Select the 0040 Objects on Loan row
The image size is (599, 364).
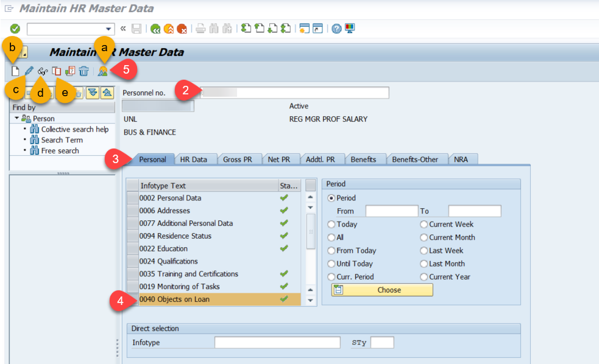214,299
